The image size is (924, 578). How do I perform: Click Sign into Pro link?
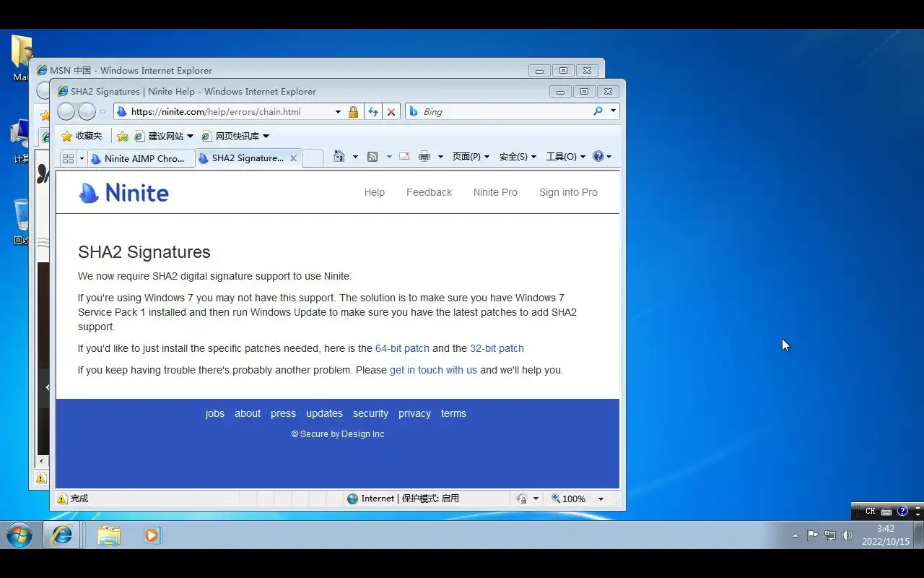(x=568, y=192)
